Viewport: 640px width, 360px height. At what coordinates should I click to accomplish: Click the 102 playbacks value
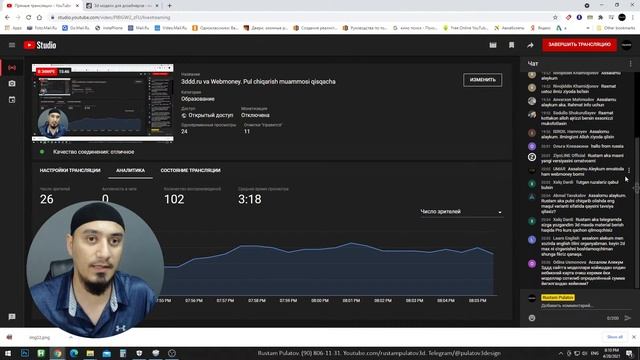click(x=174, y=199)
